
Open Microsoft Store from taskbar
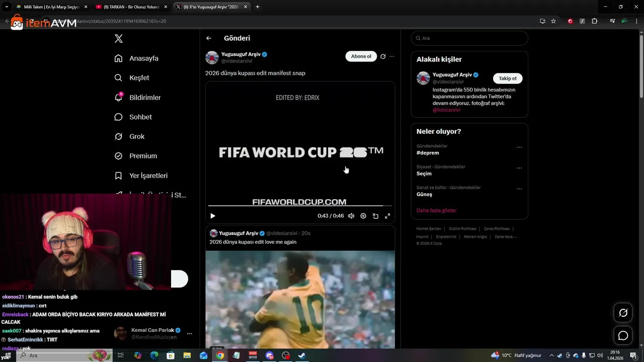point(171,355)
